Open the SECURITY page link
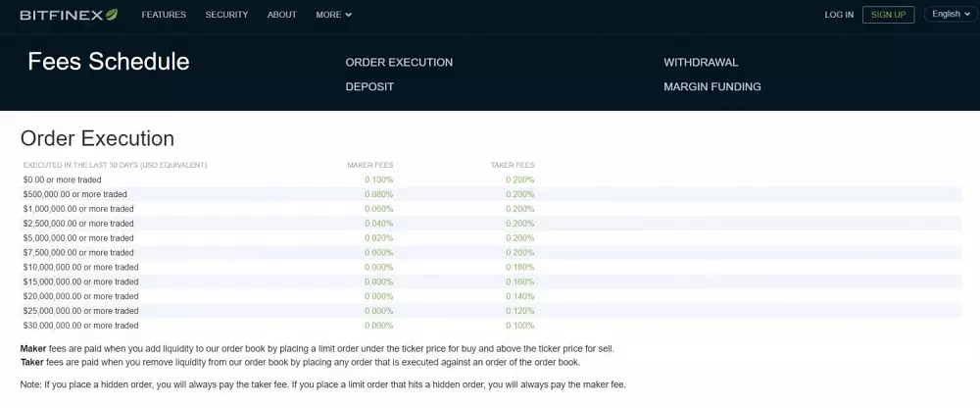 (x=226, y=15)
